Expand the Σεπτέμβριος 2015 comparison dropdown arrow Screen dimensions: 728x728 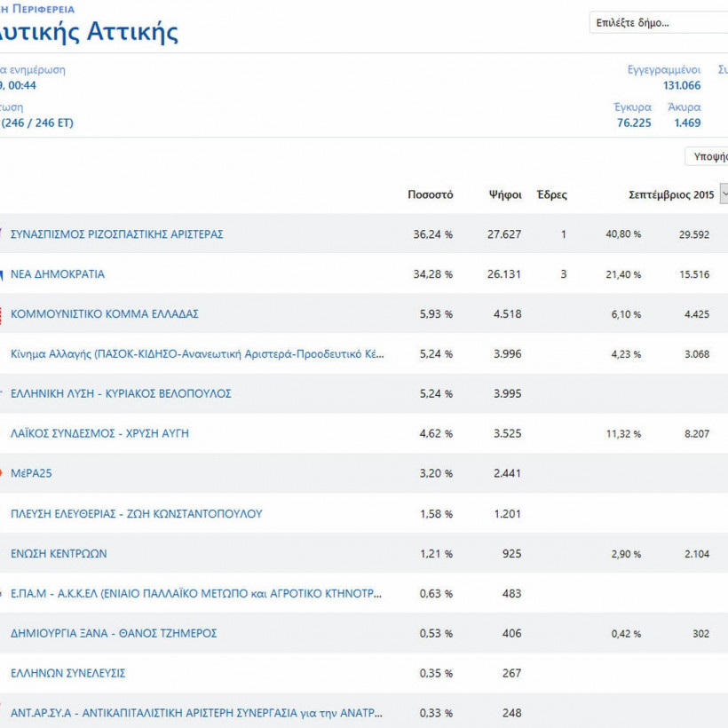click(724, 194)
